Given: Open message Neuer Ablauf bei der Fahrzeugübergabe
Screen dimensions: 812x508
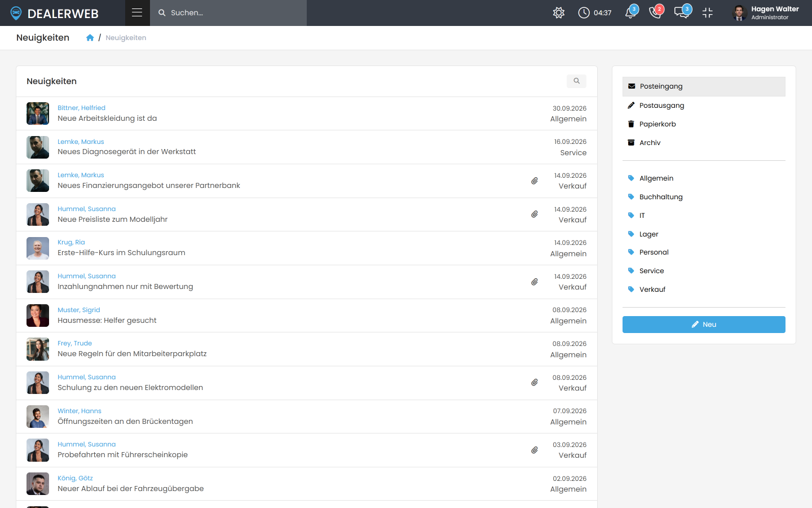Looking at the screenshot, I should pyautogui.click(x=131, y=489).
